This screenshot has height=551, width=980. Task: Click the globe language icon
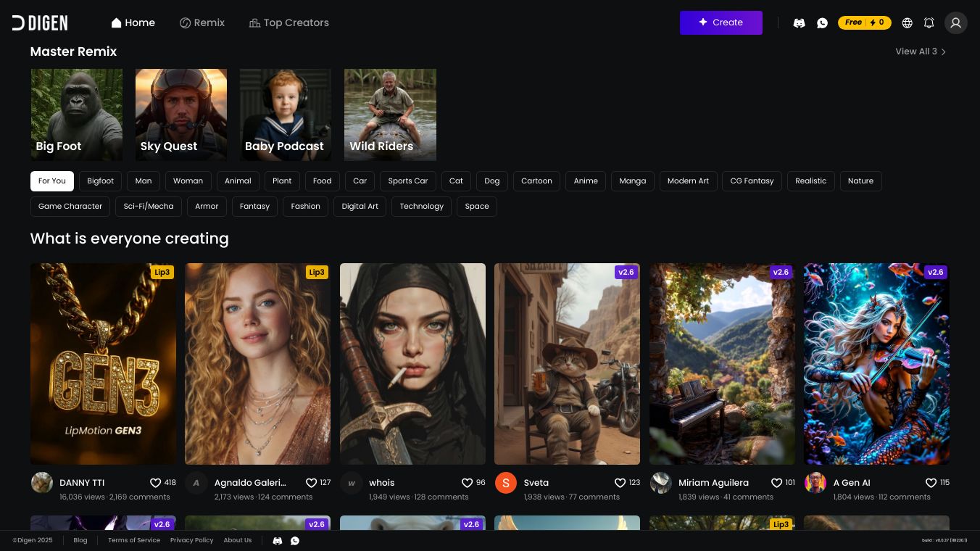pos(907,23)
